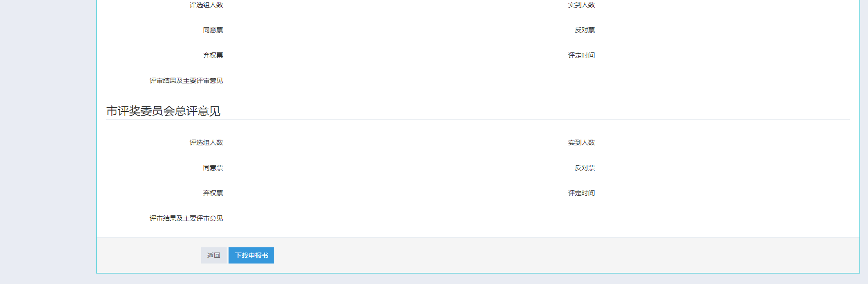Click 反对票 label in the upper section
Viewport: 868px width, 284px height.
coord(585,30)
